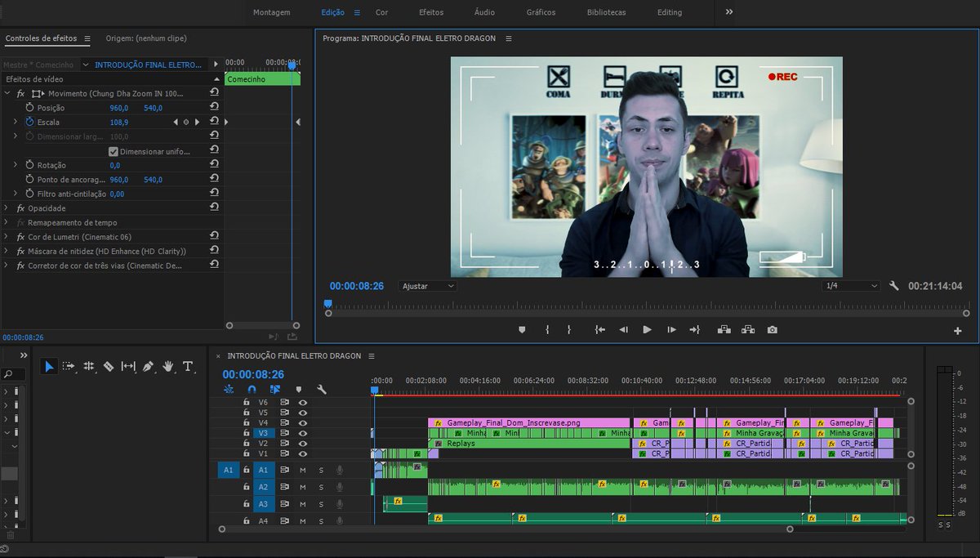Switch to the Cor workspace tab
980x558 pixels.
point(381,12)
